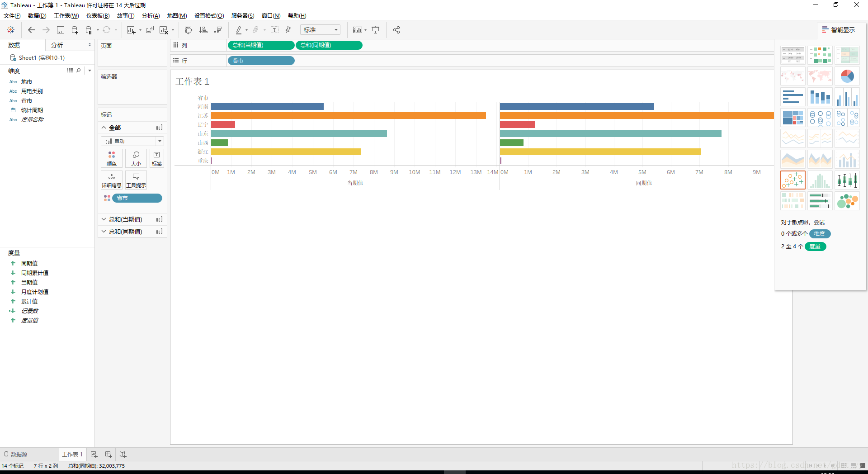Click the pause auto updates icon
The image size is (868, 474).
89,30
